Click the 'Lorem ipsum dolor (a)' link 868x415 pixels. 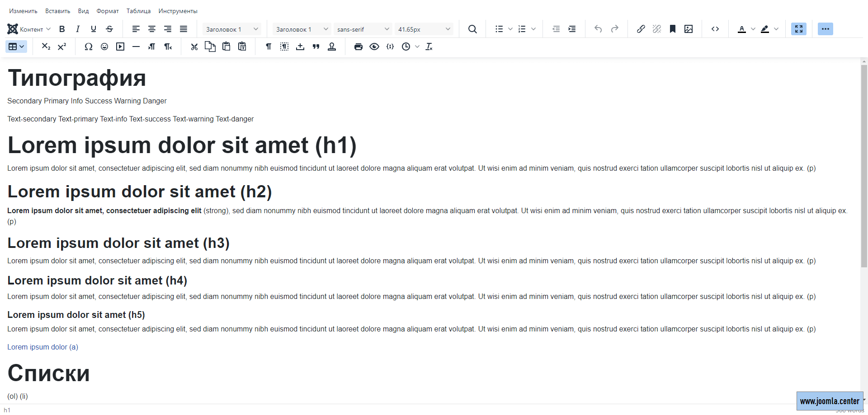[42, 347]
